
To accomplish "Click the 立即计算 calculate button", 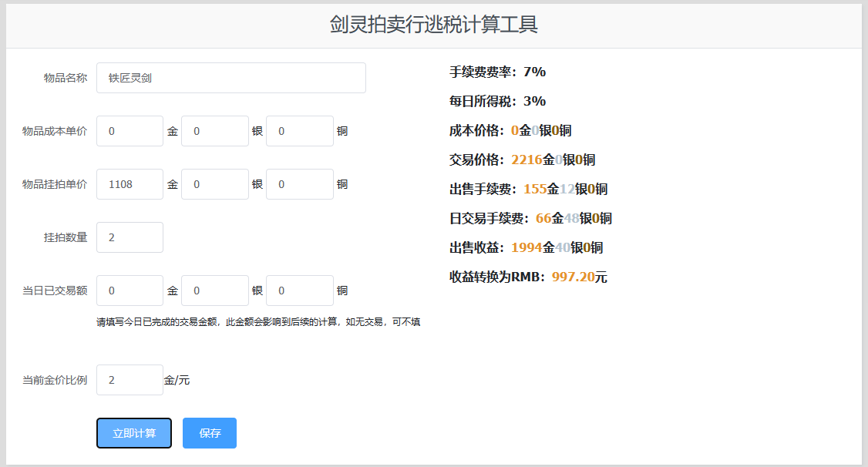I will click(134, 432).
